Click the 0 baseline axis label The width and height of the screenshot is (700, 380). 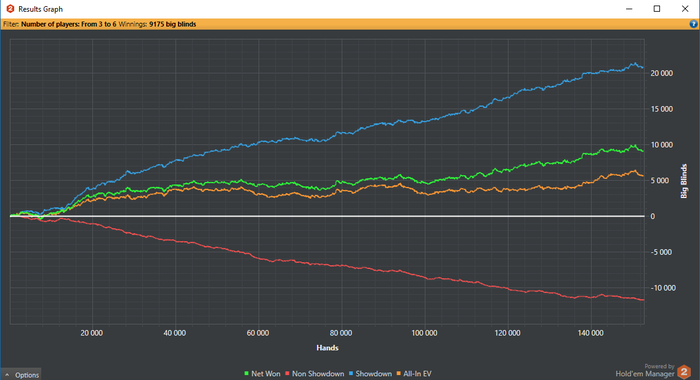653,217
